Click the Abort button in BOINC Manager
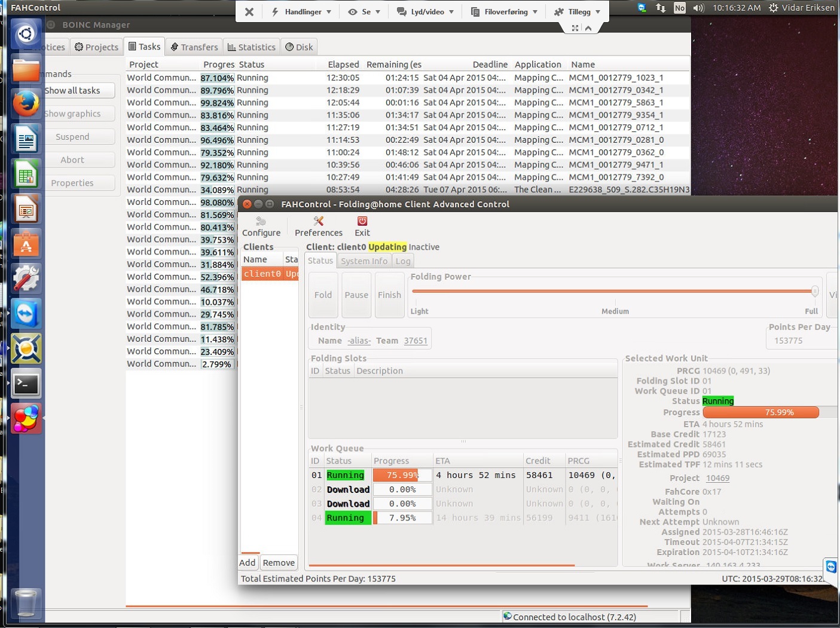840x628 pixels. [x=72, y=160]
